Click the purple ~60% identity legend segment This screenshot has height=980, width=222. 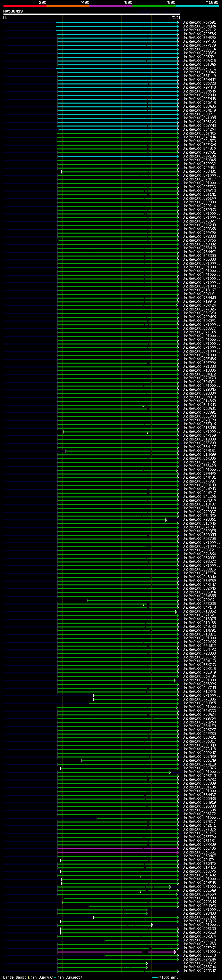tap(111, 6)
